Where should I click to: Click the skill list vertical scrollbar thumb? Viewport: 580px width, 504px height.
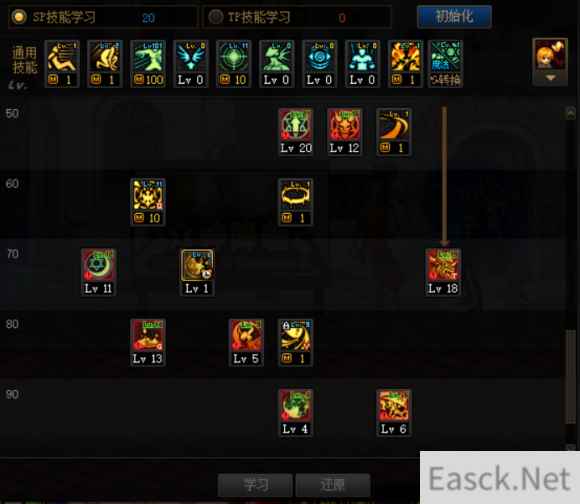[571, 376]
